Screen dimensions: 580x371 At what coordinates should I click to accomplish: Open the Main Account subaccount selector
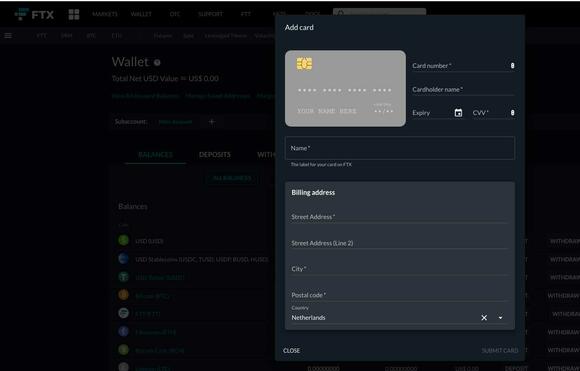175,122
